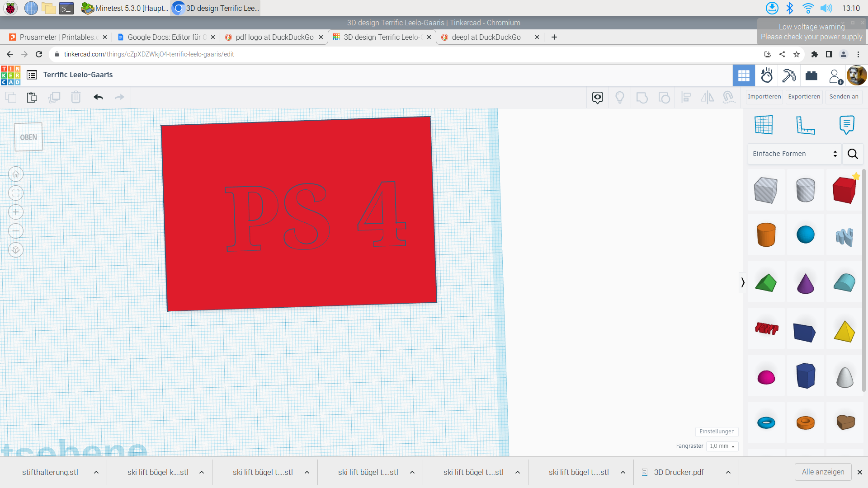Toggle the show all view eye icon
This screenshot has height=488, width=868.
click(598, 97)
